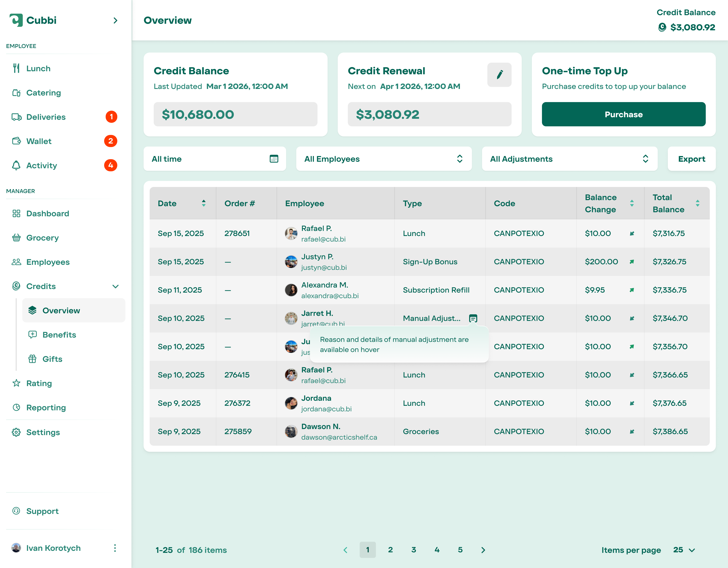Click order number 275859

[x=238, y=431]
